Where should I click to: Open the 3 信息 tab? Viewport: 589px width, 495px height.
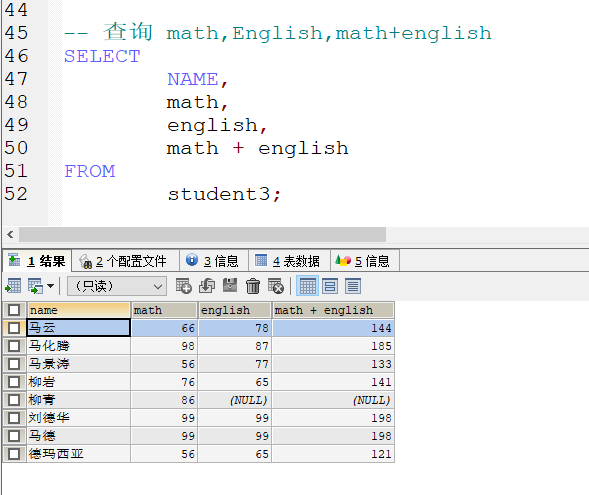[x=213, y=261]
